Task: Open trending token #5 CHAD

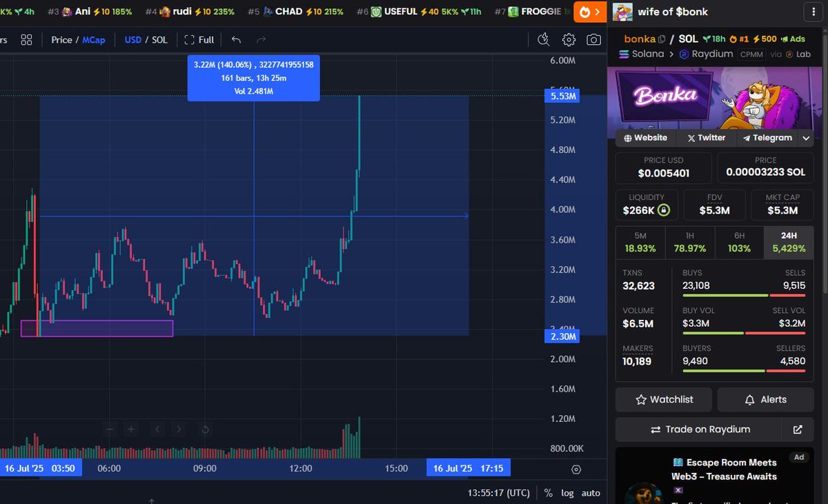Action: point(295,12)
